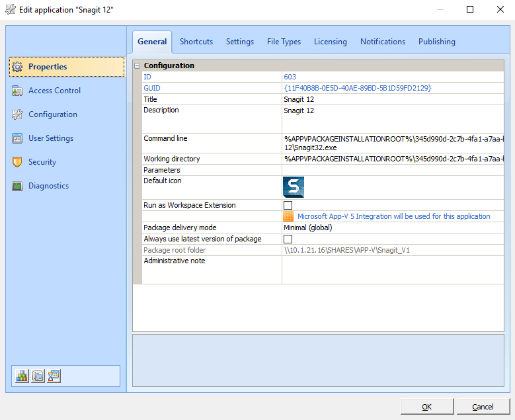Viewport: 515px width, 420px height.
Task: Click the stacked colored blocks icon
Action: (x=22, y=376)
